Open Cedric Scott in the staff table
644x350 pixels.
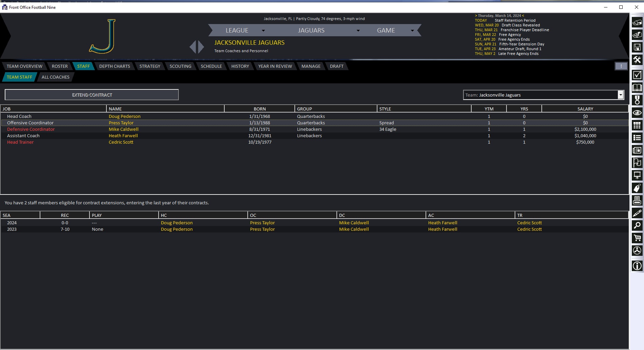pyautogui.click(x=121, y=142)
